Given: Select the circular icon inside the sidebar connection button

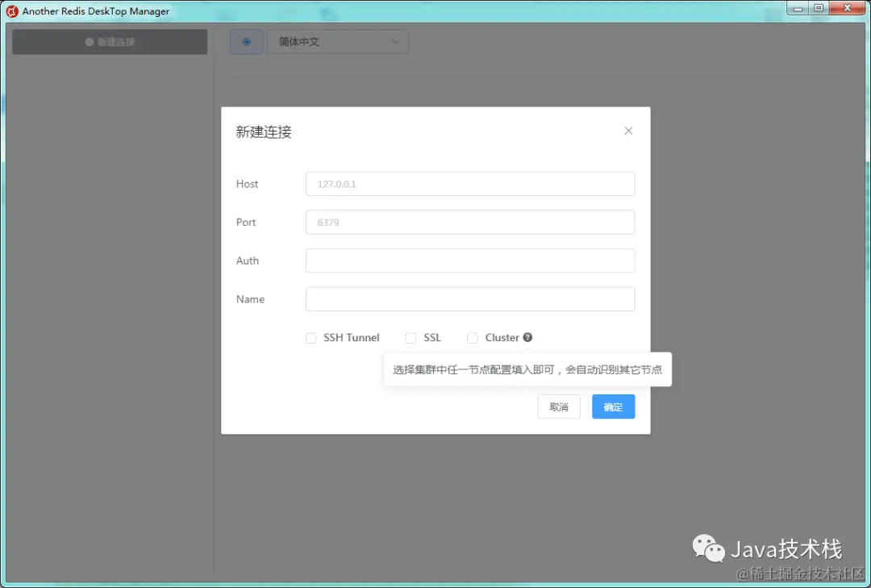Looking at the screenshot, I should pos(87,41).
